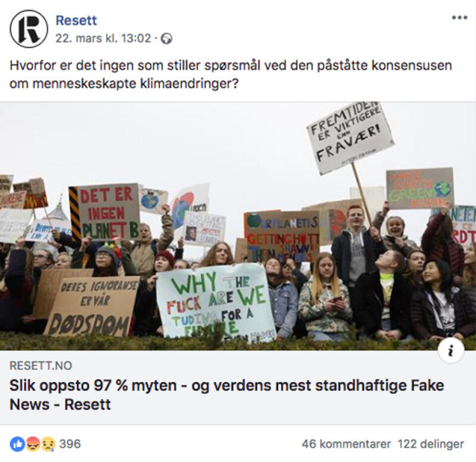Screen dimensions: 476x462
Task: View the 122 delinger shares
Action: [431, 444]
